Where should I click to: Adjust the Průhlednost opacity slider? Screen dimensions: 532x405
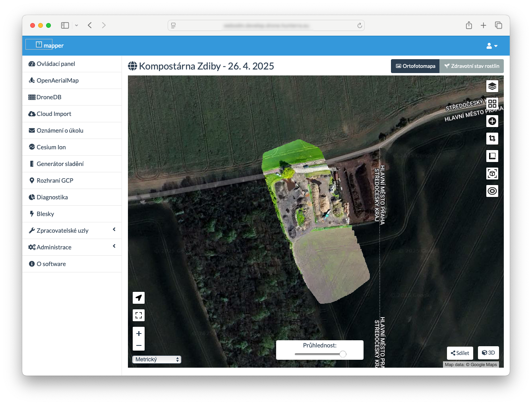pyautogui.click(x=342, y=354)
